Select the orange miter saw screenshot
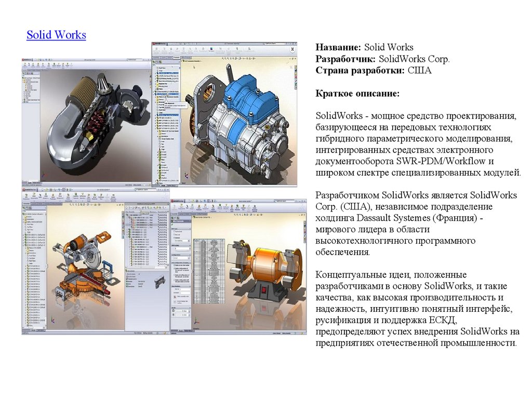 pyautogui.click(x=96, y=261)
